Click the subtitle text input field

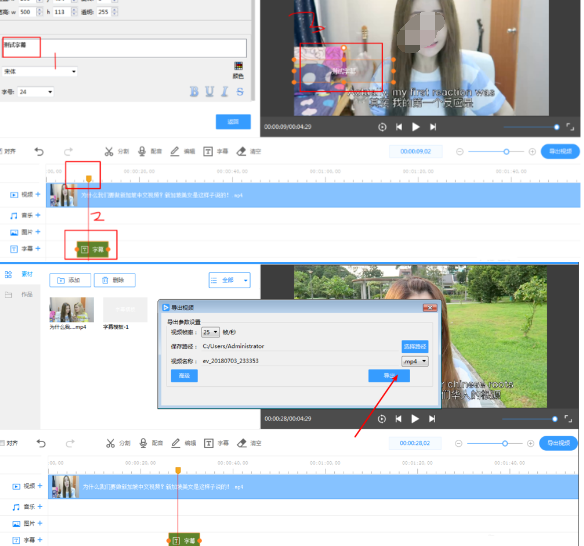124,48
